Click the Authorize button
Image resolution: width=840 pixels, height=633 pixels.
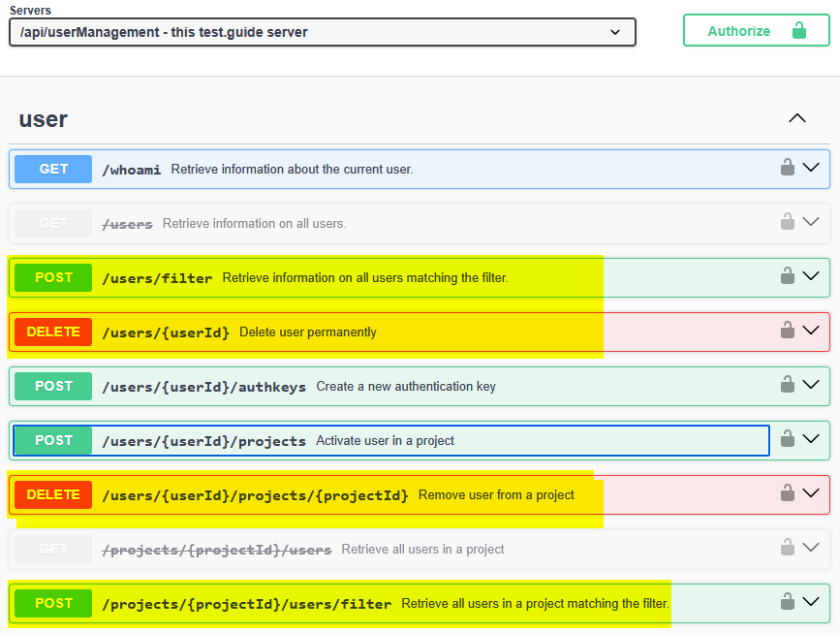coord(757,31)
